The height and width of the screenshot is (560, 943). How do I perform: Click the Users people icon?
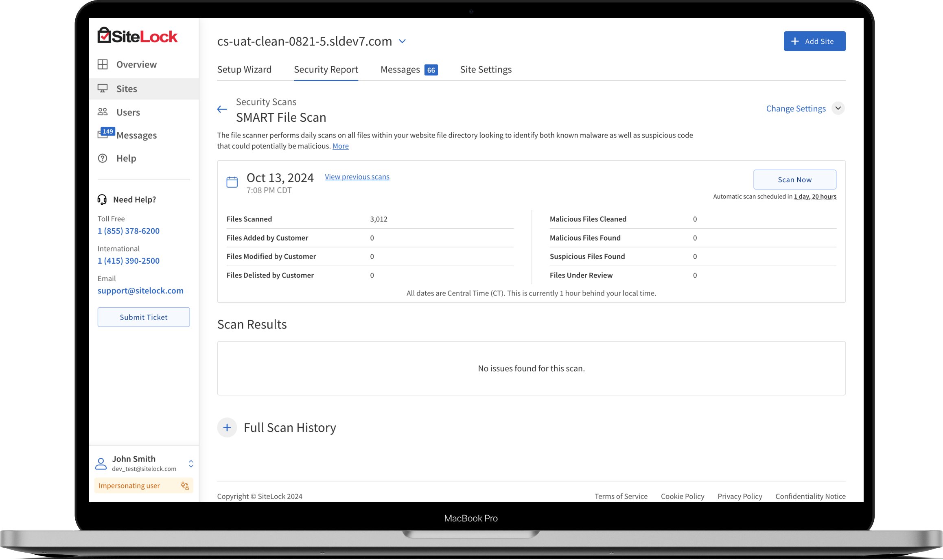point(103,112)
